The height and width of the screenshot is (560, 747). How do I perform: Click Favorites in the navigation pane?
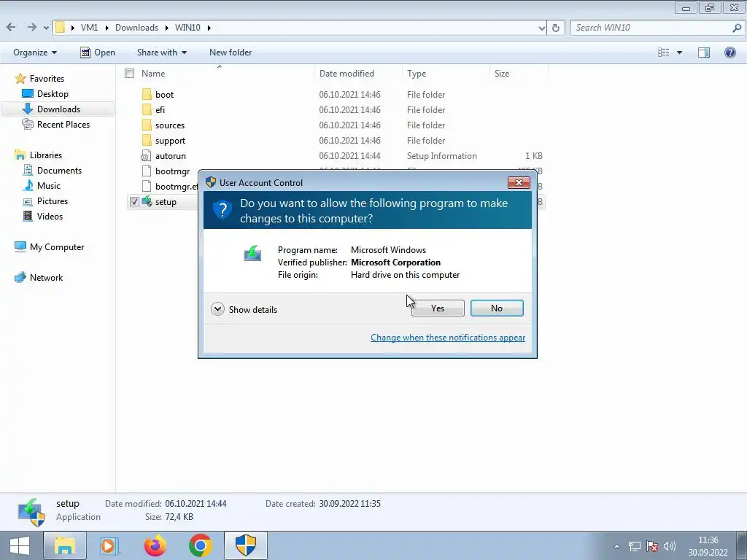click(47, 79)
